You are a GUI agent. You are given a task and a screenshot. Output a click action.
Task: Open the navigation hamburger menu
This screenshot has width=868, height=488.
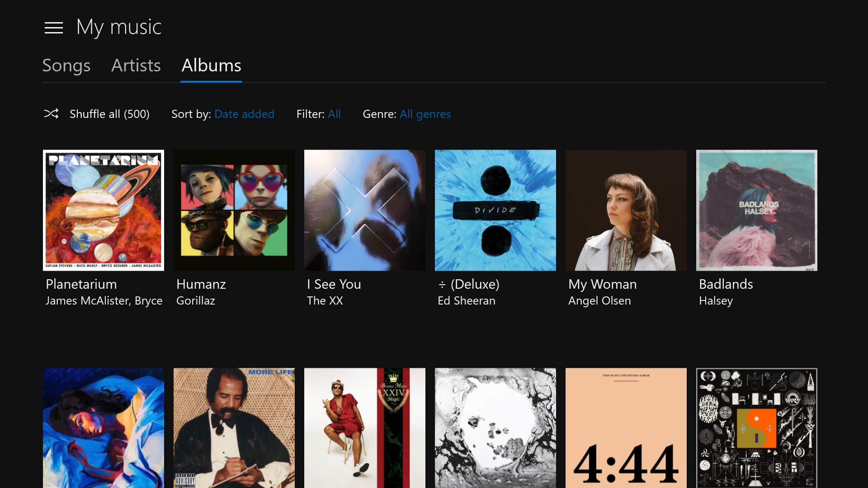coord(53,28)
